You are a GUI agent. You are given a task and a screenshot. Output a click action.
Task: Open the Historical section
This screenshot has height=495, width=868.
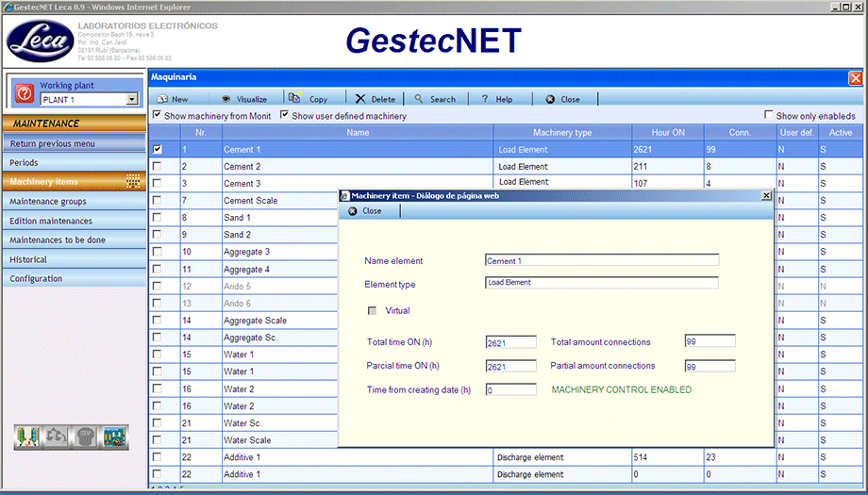75,259
